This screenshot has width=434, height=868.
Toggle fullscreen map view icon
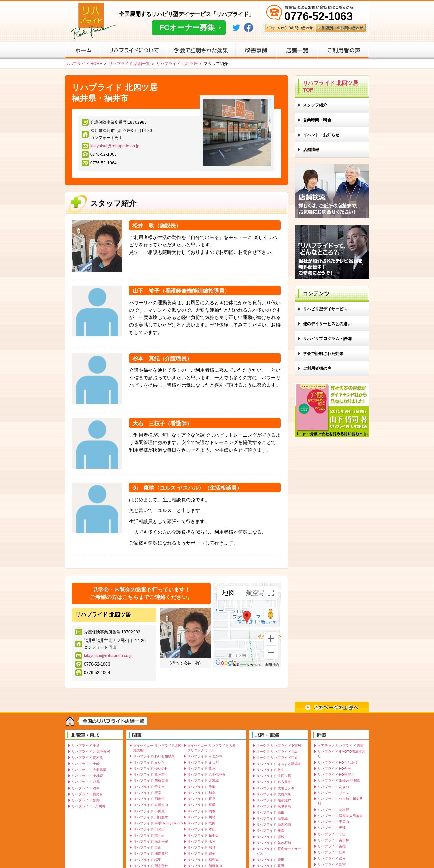pos(271,593)
